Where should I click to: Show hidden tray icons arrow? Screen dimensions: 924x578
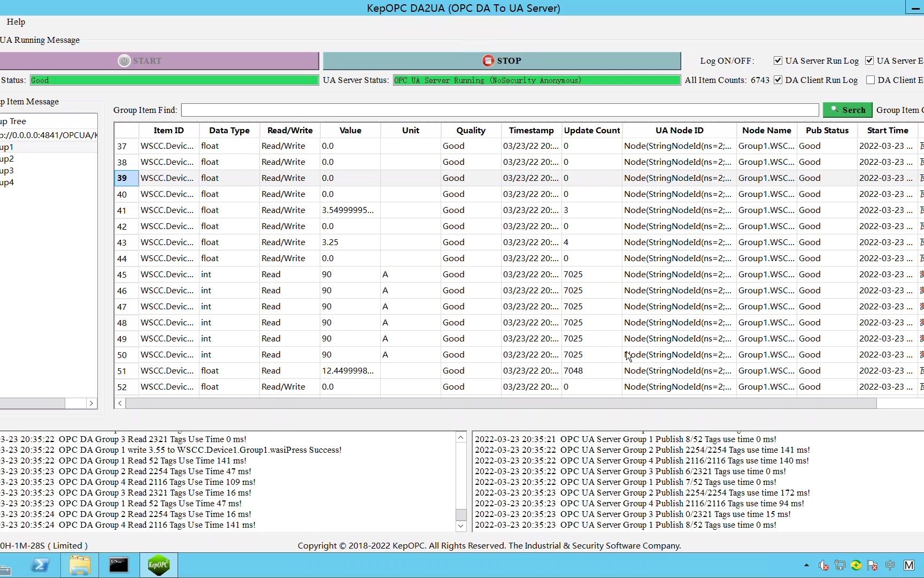tap(806, 565)
